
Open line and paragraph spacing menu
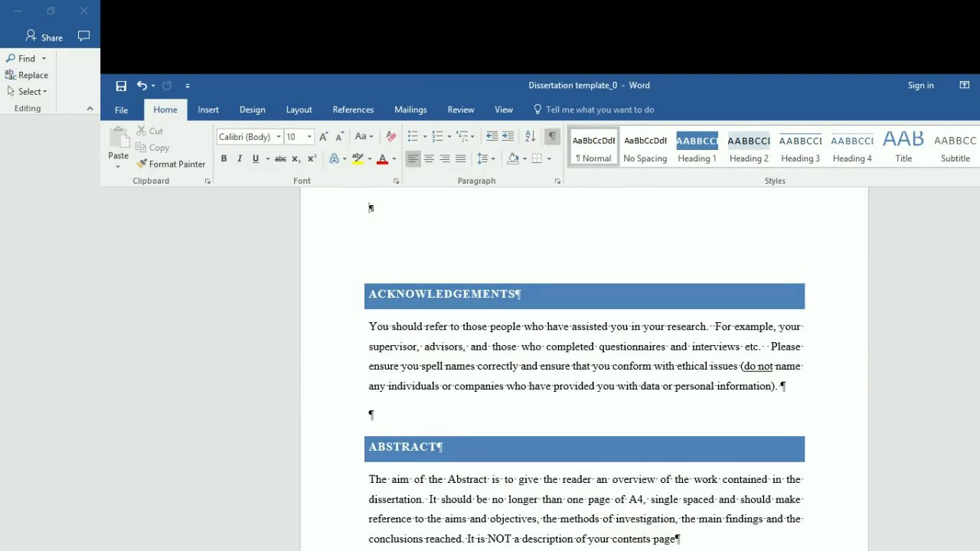pos(485,158)
